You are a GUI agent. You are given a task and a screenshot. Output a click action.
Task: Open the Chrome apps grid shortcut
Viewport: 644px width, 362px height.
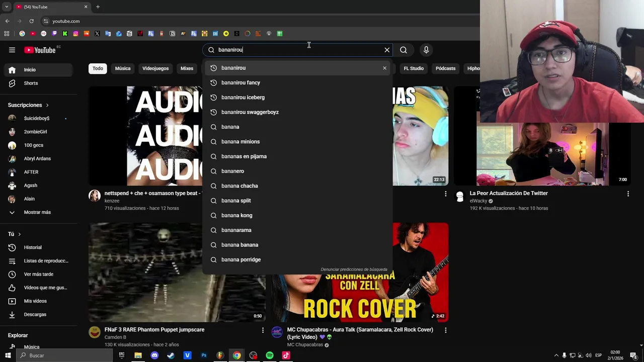click(7, 34)
